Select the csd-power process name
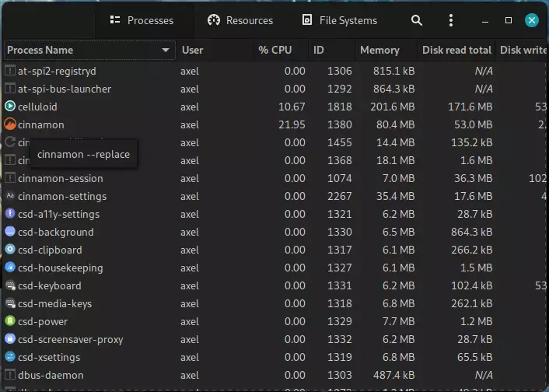549x392 pixels. (43, 321)
